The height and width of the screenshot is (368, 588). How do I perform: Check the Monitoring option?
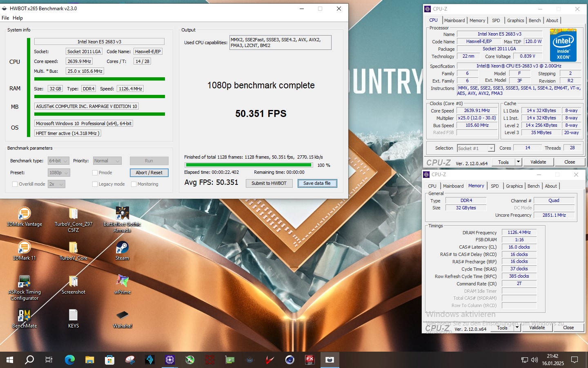coord(134,184)
